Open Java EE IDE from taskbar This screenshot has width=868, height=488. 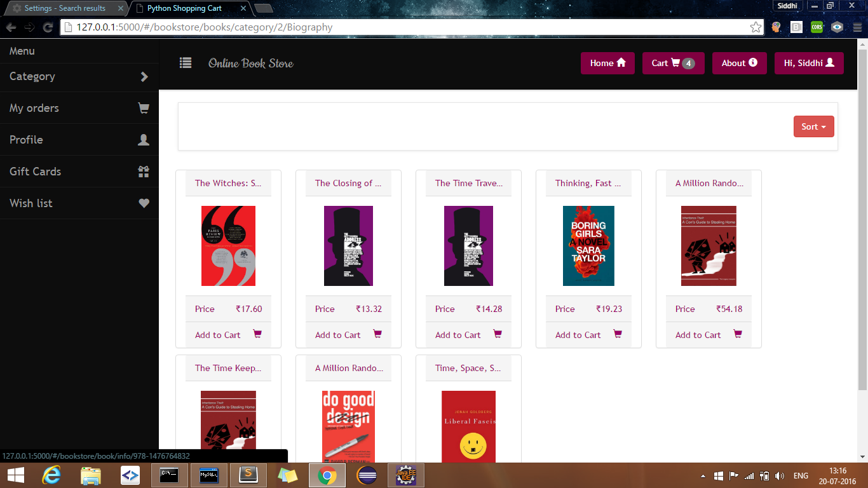(405, 475)
